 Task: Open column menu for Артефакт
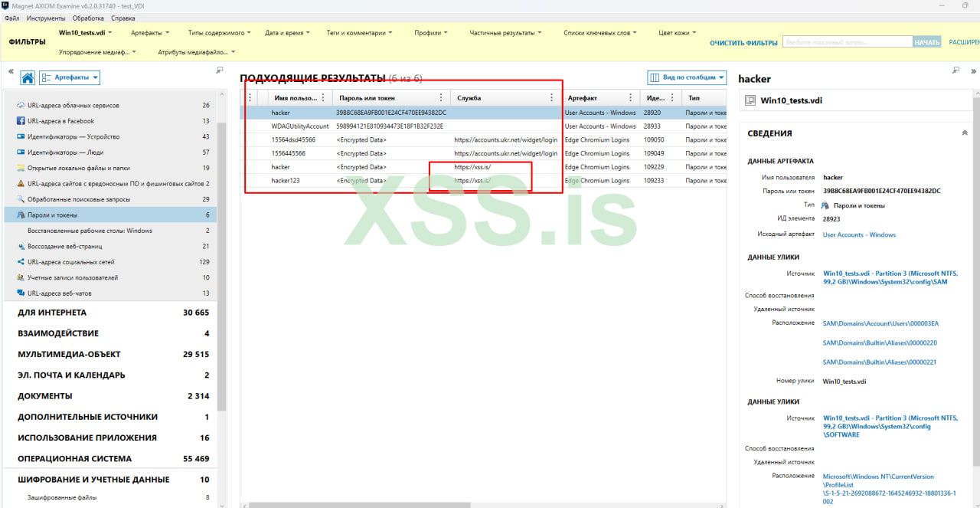pyautogui.click(x=631, y=98)
